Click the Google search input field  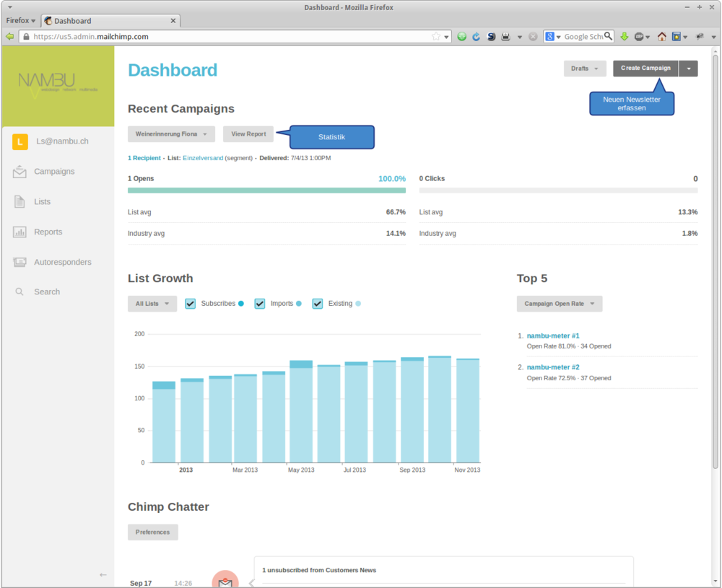[x=583, y=36]
